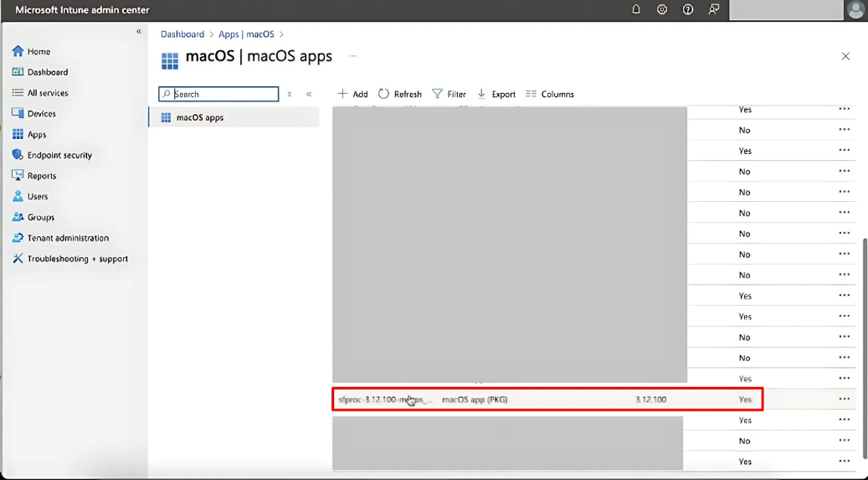The image size is (868, 480).
Task: Open the ellipsis menu for sfproc row
Action: [x=845, y=399]
